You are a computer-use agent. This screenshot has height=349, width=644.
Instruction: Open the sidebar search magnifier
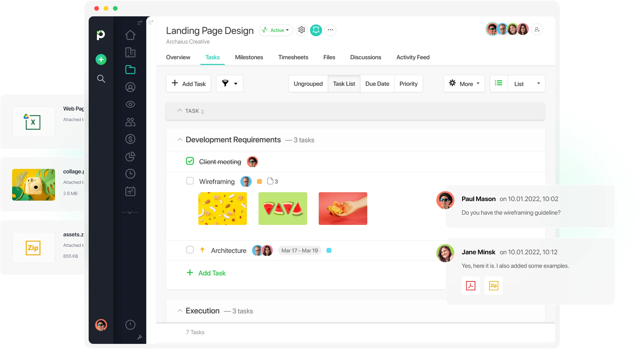tap(101, 79)
